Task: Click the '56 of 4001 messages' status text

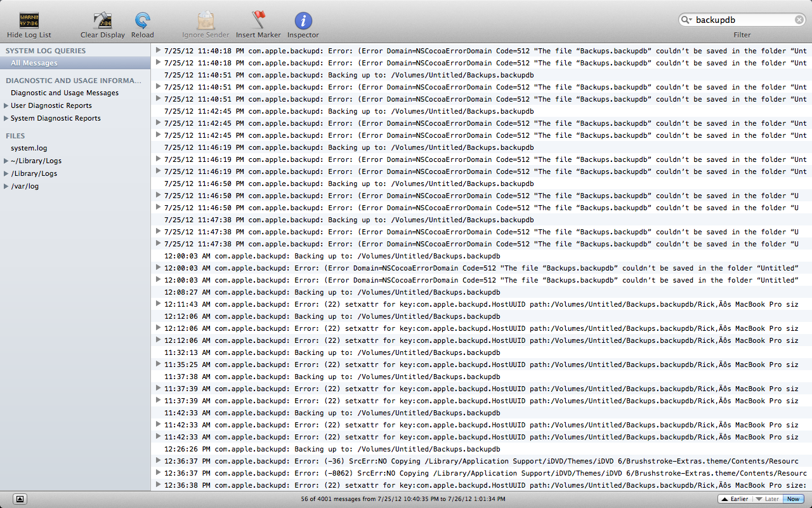Action: click(x=403, y=499)
